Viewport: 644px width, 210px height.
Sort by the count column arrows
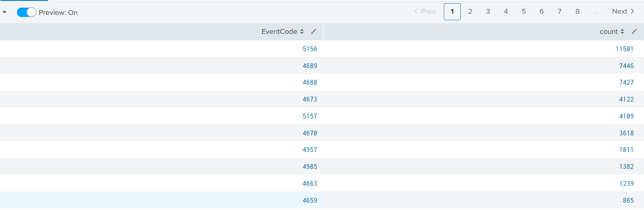pyautogui.click(x=622, y=31)
